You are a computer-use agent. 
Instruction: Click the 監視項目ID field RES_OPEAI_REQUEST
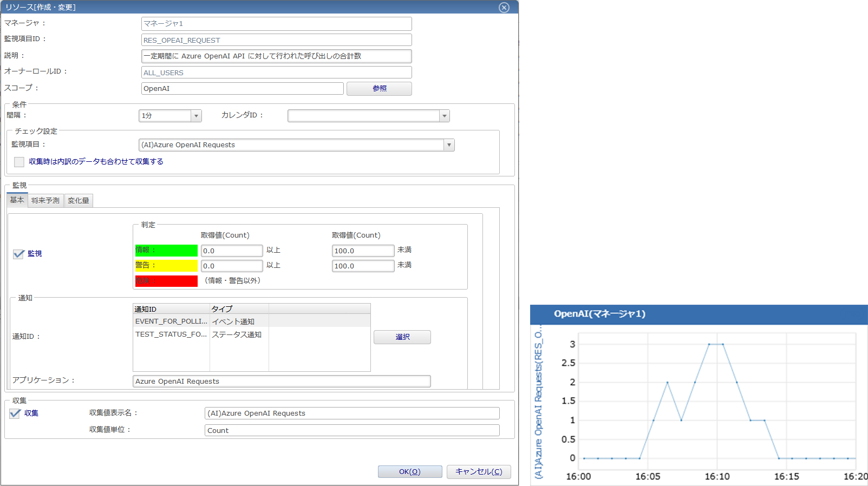(x=276, y=40)
